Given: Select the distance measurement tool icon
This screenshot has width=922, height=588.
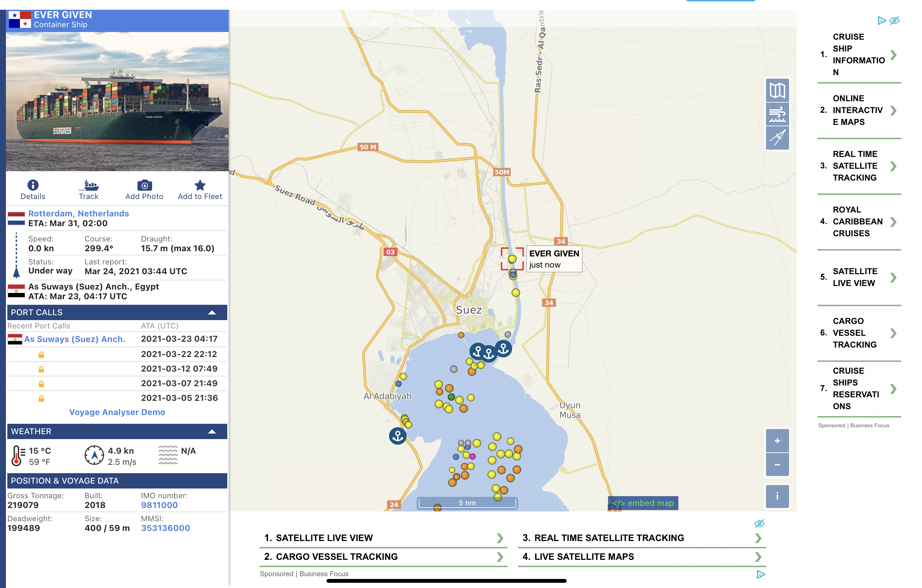Looking at the screenshot, I should tap(777, 138).
